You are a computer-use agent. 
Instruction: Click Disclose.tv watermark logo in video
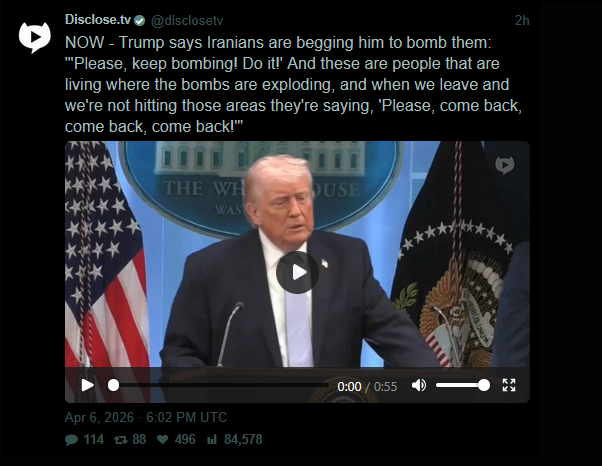504,165
